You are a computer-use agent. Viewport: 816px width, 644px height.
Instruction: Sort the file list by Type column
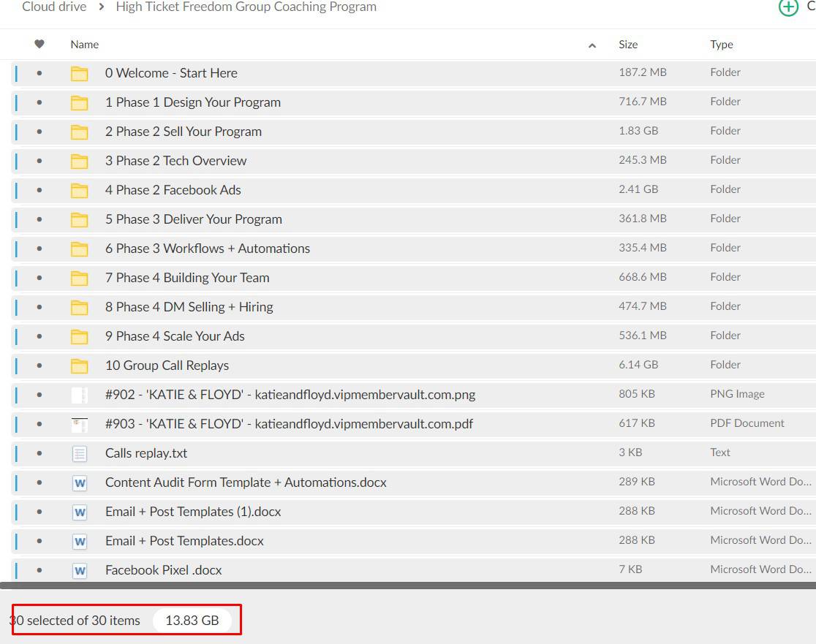click(x=721, y=45)
